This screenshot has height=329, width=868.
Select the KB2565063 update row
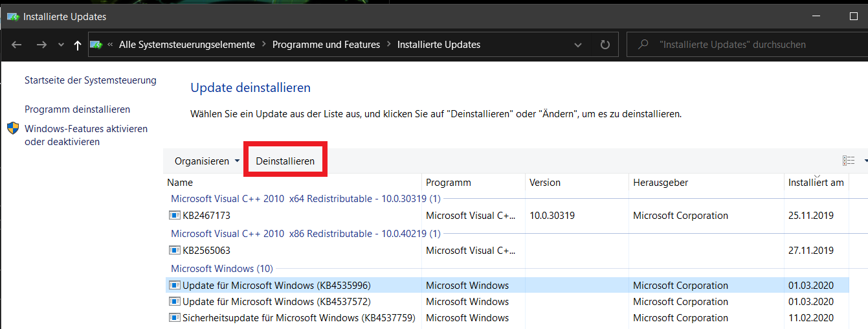pos(507,251)
